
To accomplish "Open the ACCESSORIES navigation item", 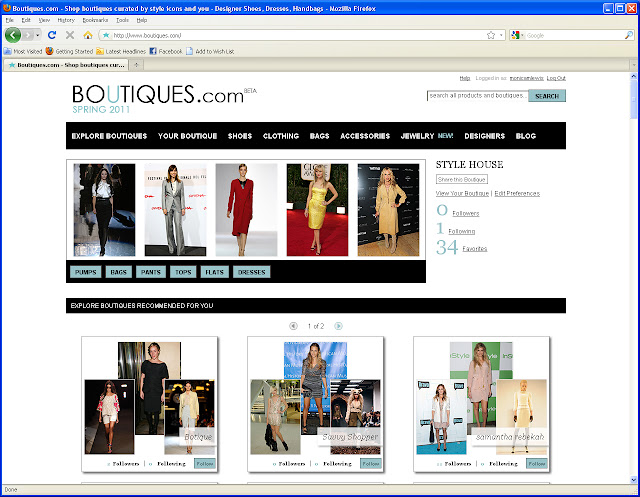I will [x=365, y=136].
